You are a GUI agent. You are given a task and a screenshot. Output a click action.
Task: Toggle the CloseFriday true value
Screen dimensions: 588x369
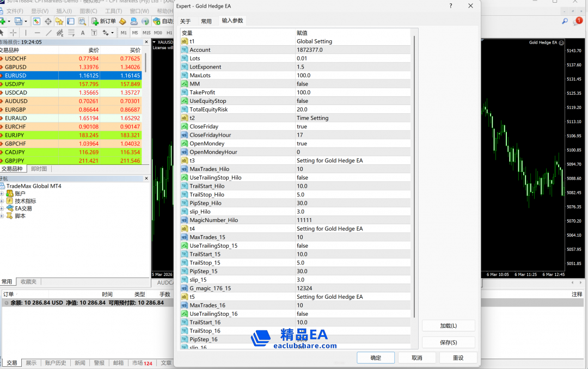[302, 127]
